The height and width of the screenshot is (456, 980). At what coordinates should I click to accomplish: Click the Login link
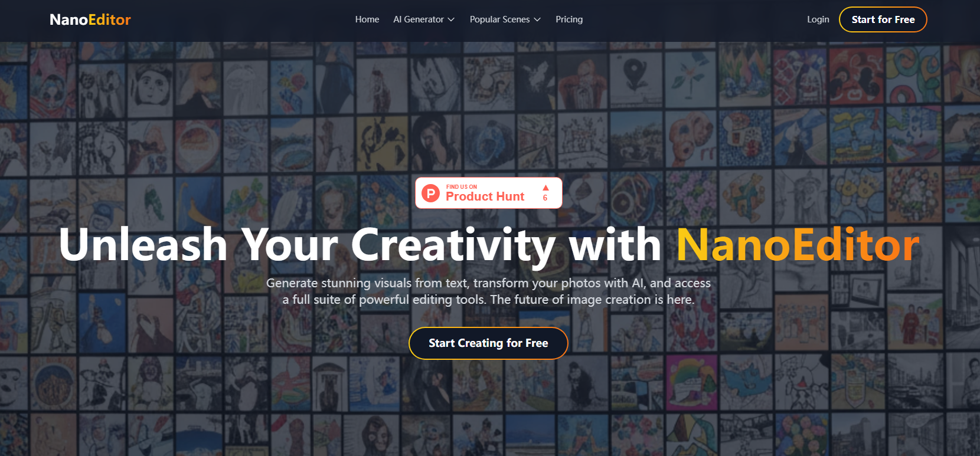tap(818, 19)
